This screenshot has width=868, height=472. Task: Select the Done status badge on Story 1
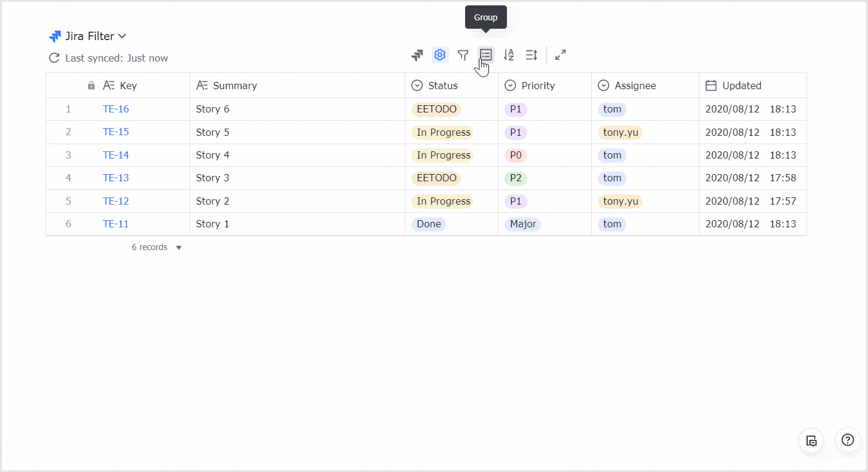coord(429,224)
